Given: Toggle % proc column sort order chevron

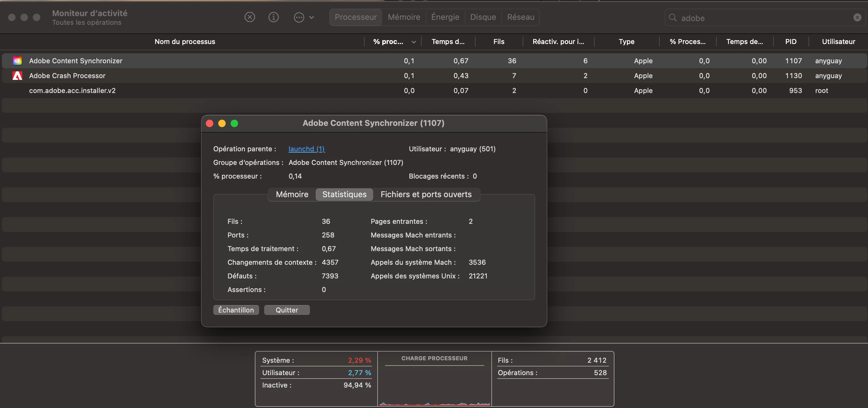Looking at the screenshot, I should (414, 42).
